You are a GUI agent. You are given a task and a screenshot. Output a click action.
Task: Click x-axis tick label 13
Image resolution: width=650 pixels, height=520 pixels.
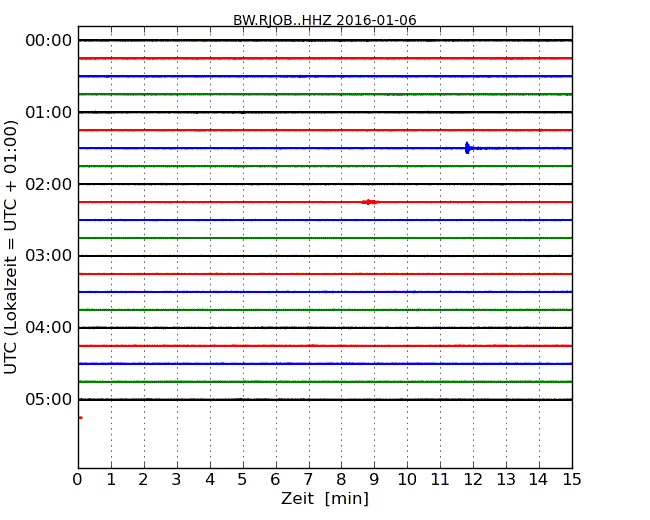point(506,480)
